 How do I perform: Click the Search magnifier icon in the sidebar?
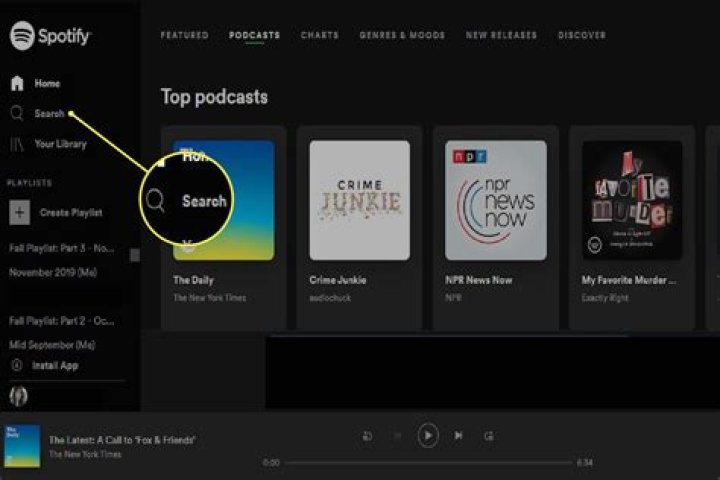(17, 114)
